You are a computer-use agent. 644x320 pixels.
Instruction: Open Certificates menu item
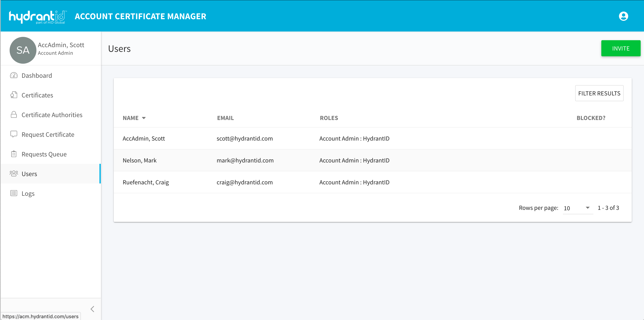click(51, 95)
